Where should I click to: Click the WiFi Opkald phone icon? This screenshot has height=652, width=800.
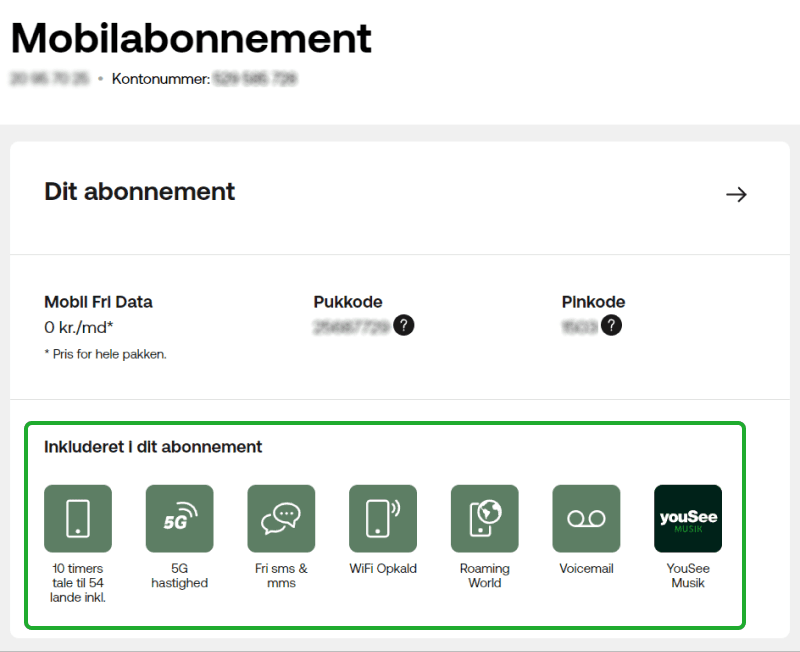click(383, 518)
